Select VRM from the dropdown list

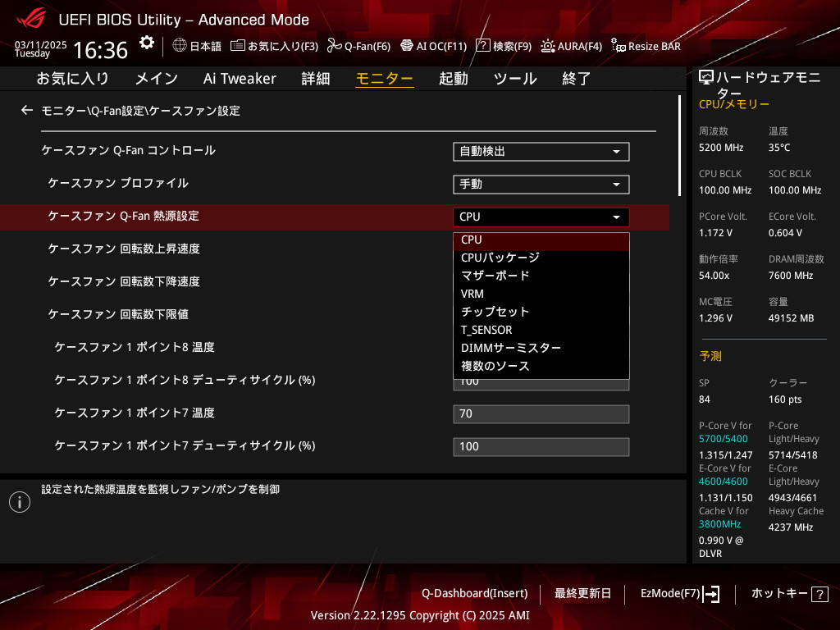(541, 294)
